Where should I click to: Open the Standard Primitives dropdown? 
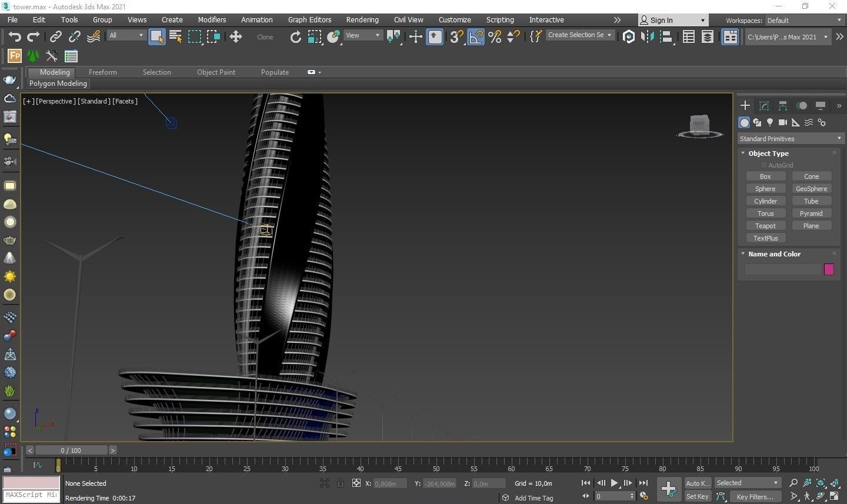point(790,139)
